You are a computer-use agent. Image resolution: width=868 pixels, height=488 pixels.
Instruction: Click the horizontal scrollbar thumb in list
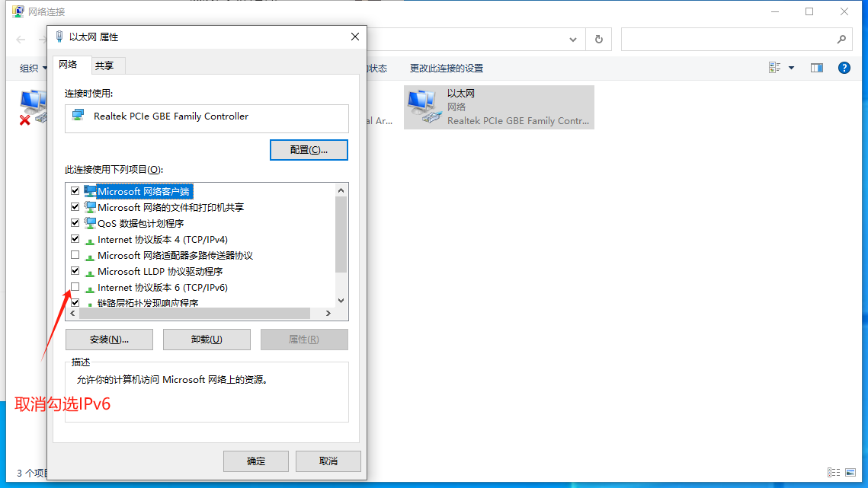[x=194, y=313]
